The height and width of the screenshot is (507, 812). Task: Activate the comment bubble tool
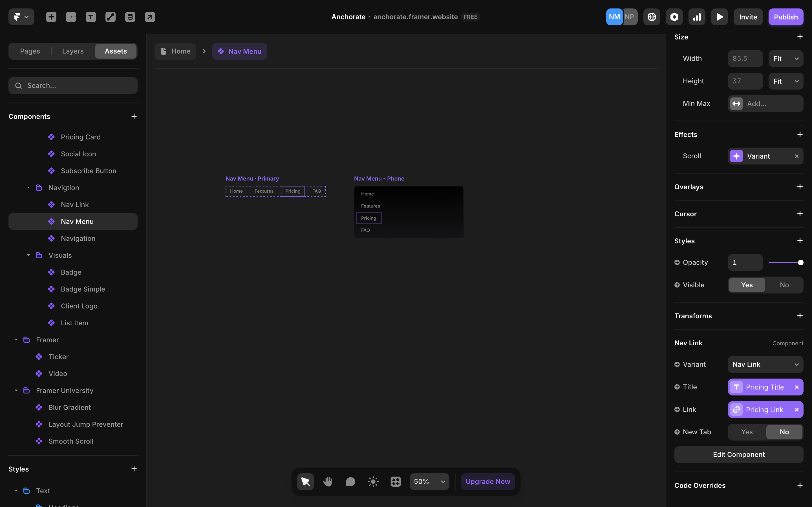tap(350, 482)
